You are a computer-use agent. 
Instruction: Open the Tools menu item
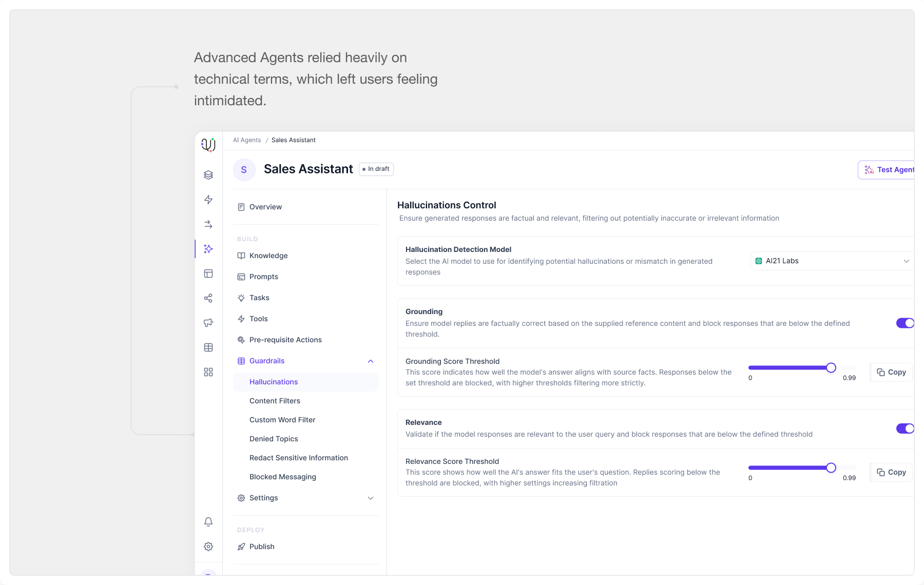306,319
